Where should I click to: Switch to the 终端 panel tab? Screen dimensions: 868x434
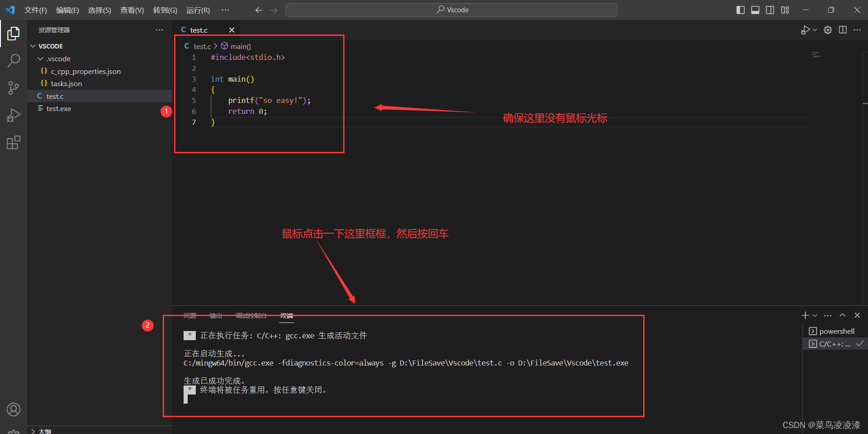point(286,316)
